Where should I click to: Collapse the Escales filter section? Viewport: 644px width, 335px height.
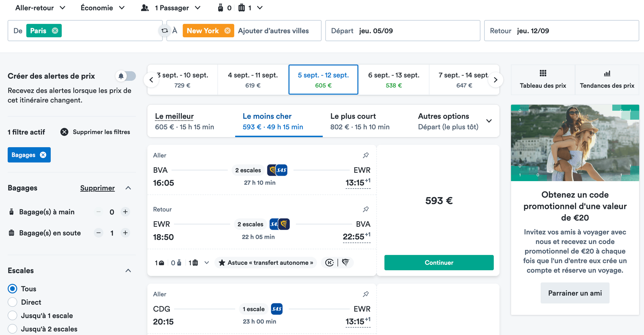coord(128,271)
